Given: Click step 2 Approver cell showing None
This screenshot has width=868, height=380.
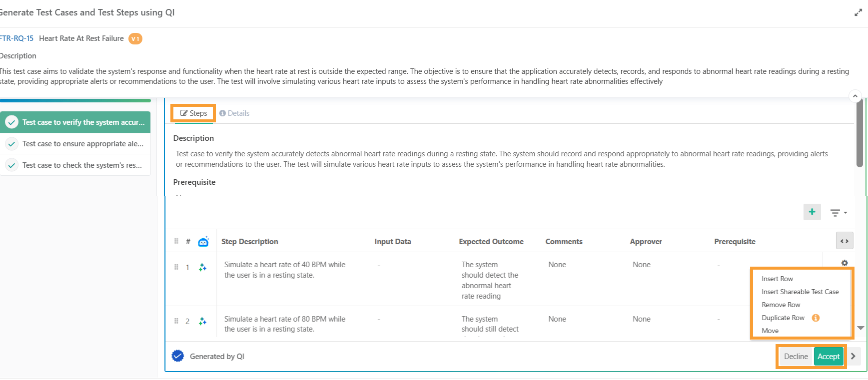Looking at the screenshot, I should click(x=642, y=319).
